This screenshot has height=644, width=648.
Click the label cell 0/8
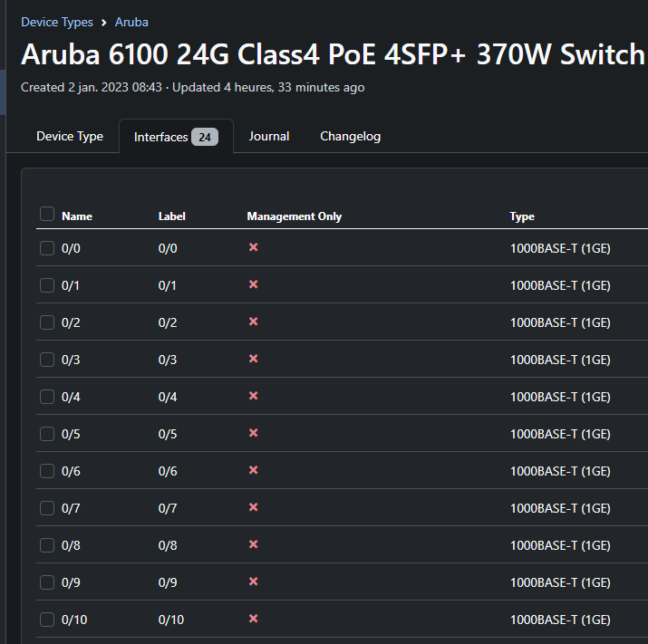point(168,545)
